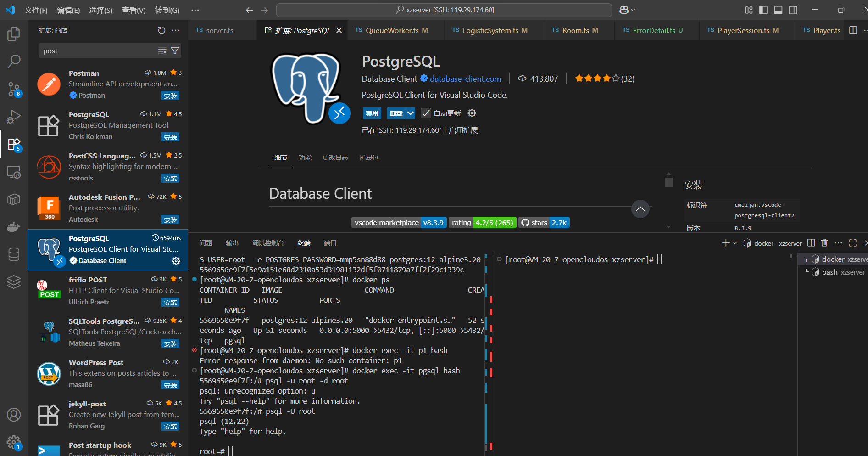Open overflow menu in menu bar

[x=195, y=10]
